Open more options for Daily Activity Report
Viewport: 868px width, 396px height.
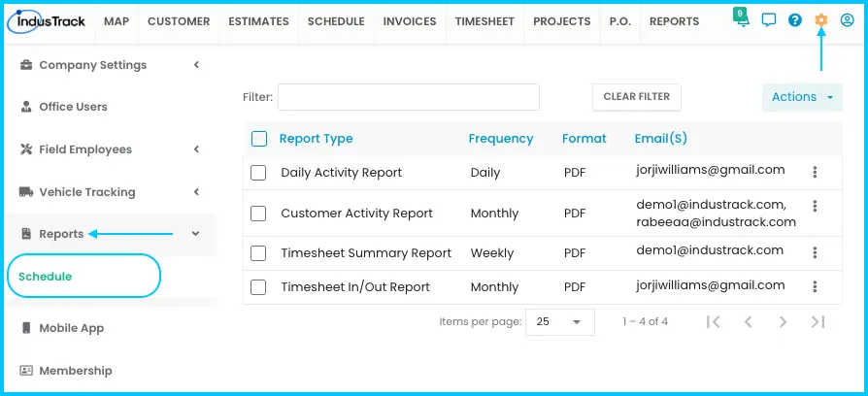(x=815, y=172)
